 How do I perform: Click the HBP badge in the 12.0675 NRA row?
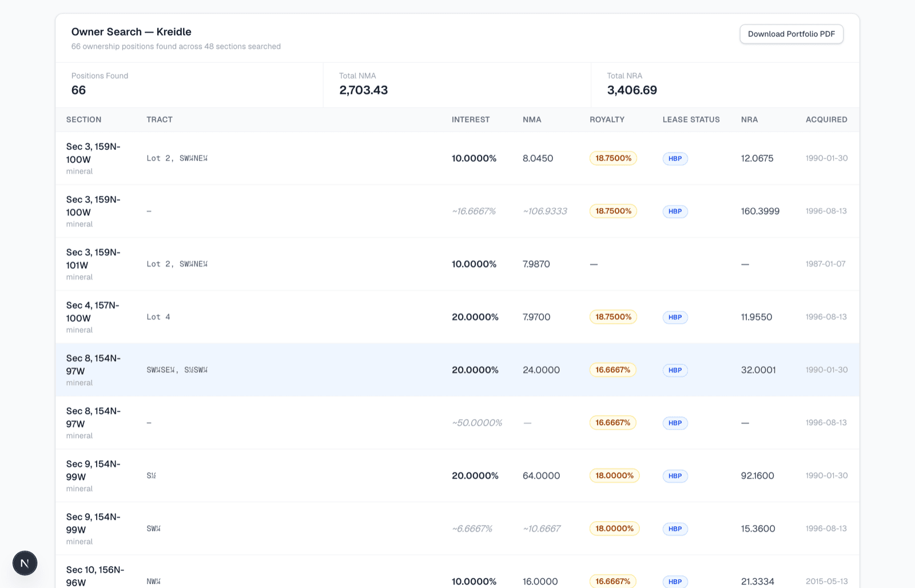click(x=675, y=158)
